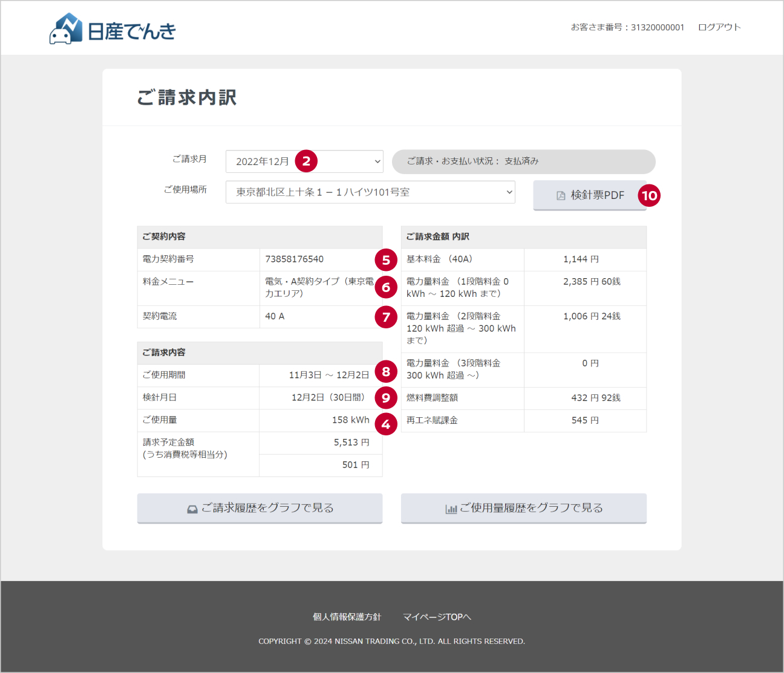This screenshot has height=673, width=784.
Task: Click red annotation badge number 10
Action: pyautogui.click(x=649, y=195)
